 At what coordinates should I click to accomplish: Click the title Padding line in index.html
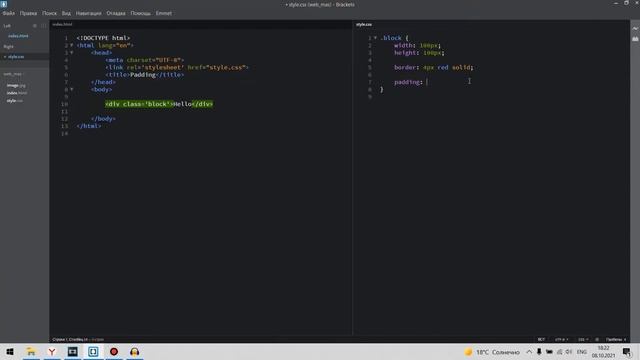[144, 75]
